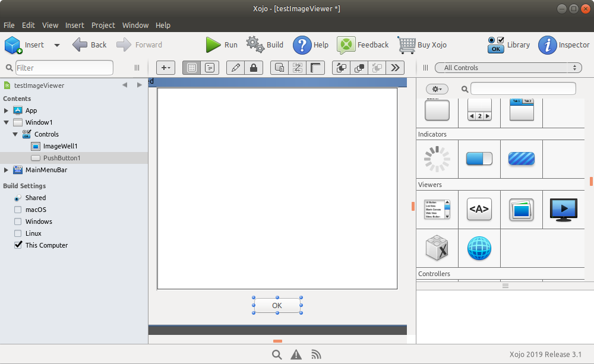Viewport: 594px width, 364px height.
Task: Open the Library gear settings menu
Action: 437,89
